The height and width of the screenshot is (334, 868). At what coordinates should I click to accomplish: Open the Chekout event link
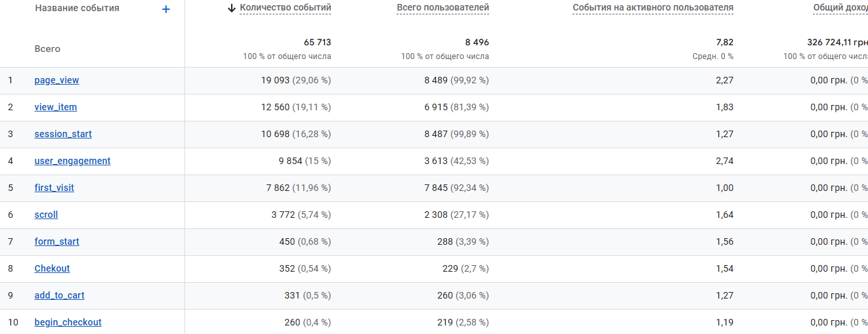(x=52, y=268)
